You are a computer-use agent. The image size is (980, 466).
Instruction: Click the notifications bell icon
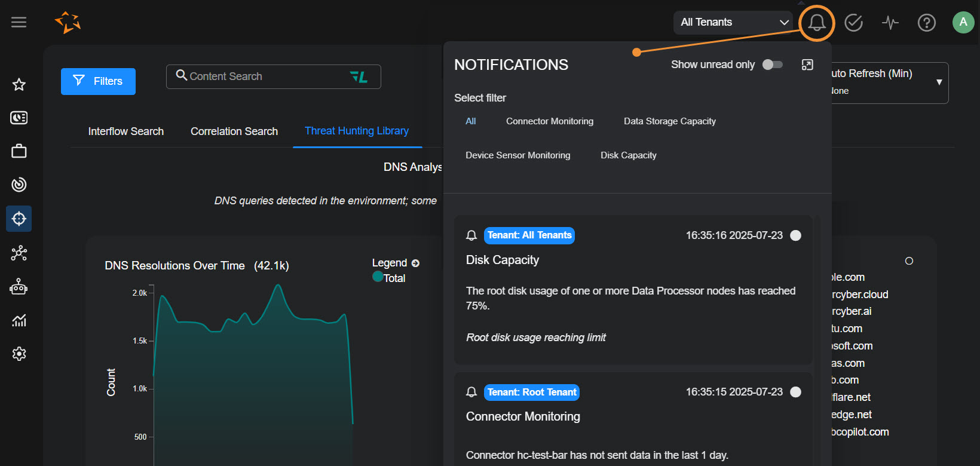816,23
